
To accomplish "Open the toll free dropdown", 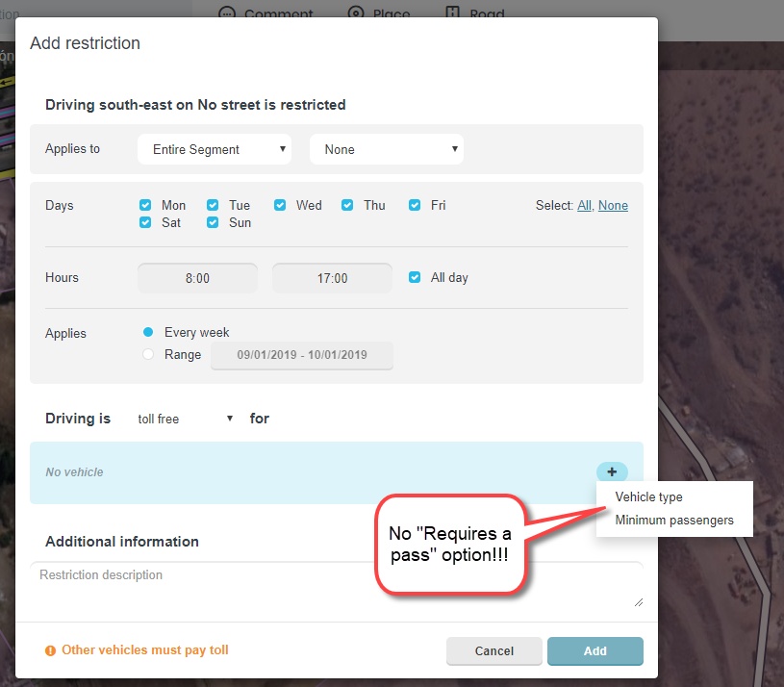I will coord(184,419).
